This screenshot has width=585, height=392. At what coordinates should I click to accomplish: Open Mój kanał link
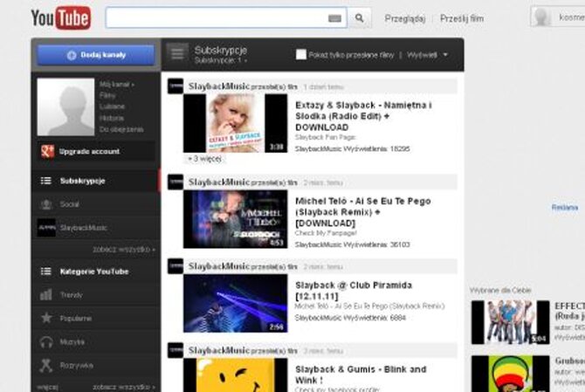click(x=117, y=85)
